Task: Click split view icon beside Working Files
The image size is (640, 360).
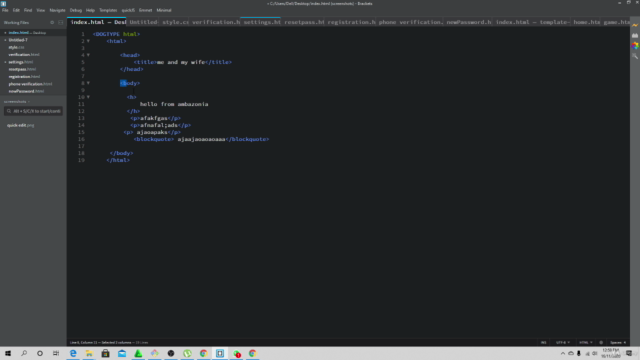Action: (60, 22)
